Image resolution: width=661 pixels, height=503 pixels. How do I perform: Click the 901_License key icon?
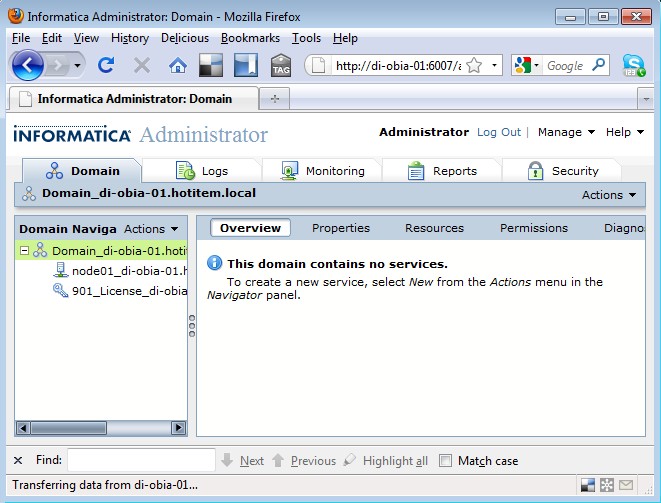(60, 290)
